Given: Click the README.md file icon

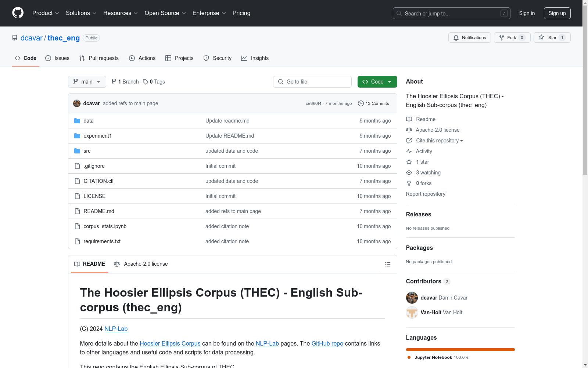Looking at the screenshot, I should (x=77, y=211).
